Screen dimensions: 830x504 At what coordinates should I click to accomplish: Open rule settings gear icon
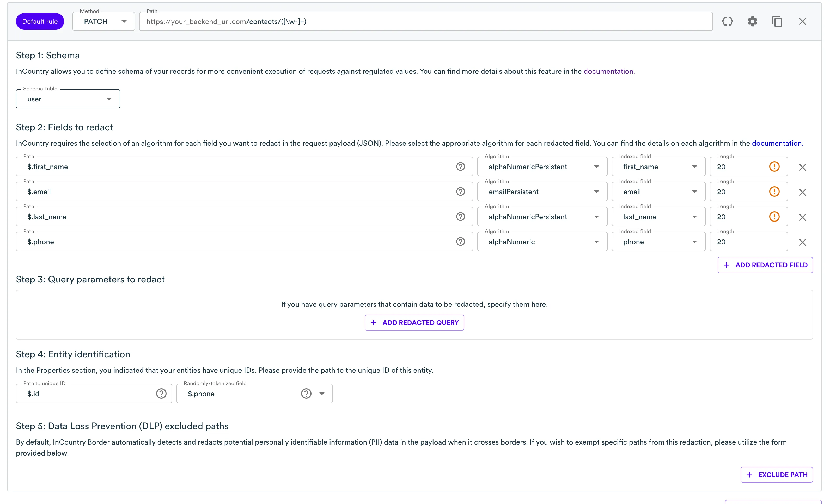coord(752,22)
